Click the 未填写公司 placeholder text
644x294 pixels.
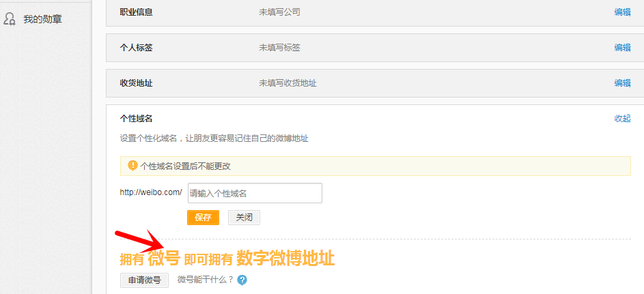tap(279, 12)
